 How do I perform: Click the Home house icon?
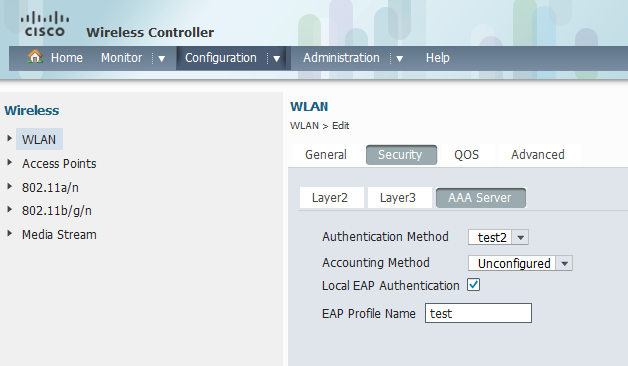pyautogui.click(x=35, y=56)
